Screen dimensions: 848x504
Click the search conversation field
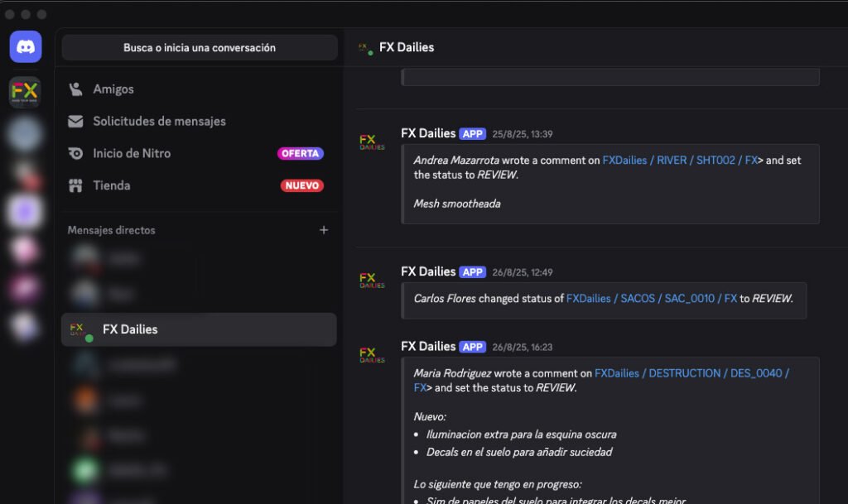pos(200,48)
